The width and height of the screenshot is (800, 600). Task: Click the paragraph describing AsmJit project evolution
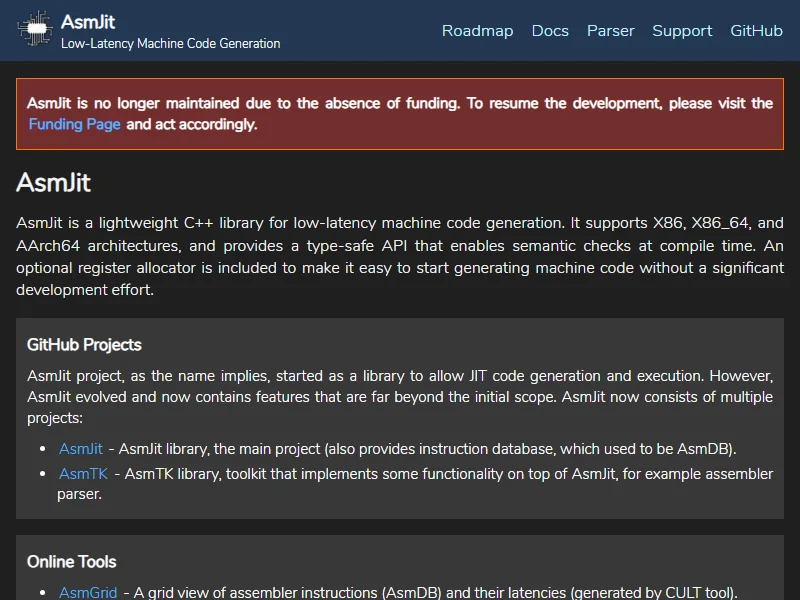[400, 397]
